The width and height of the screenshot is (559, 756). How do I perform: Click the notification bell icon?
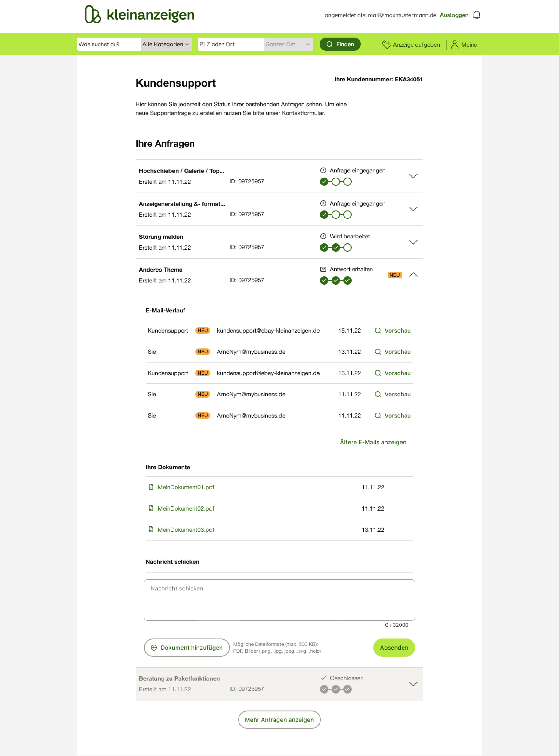(476, 15)
